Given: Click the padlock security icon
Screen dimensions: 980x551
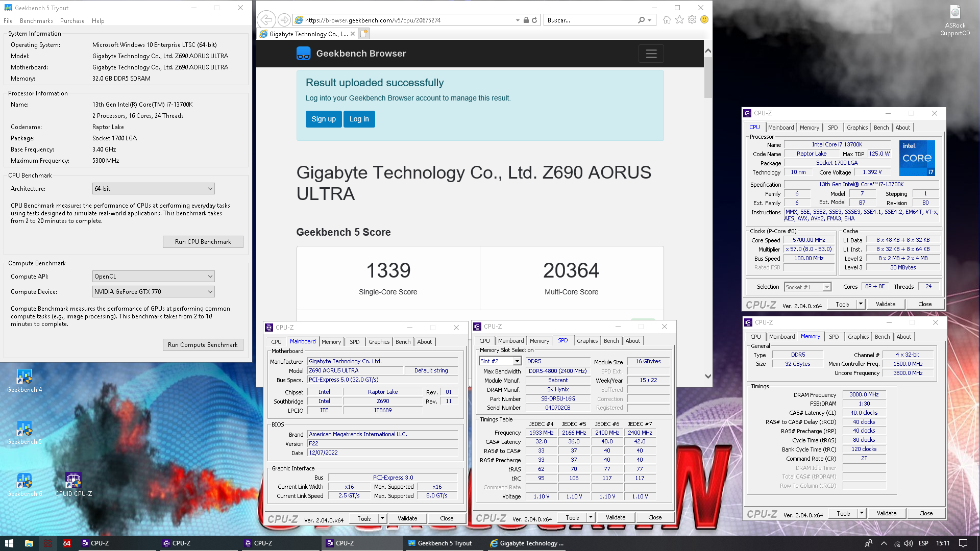Looking at the screenshot, I should [x=526, y=20].
